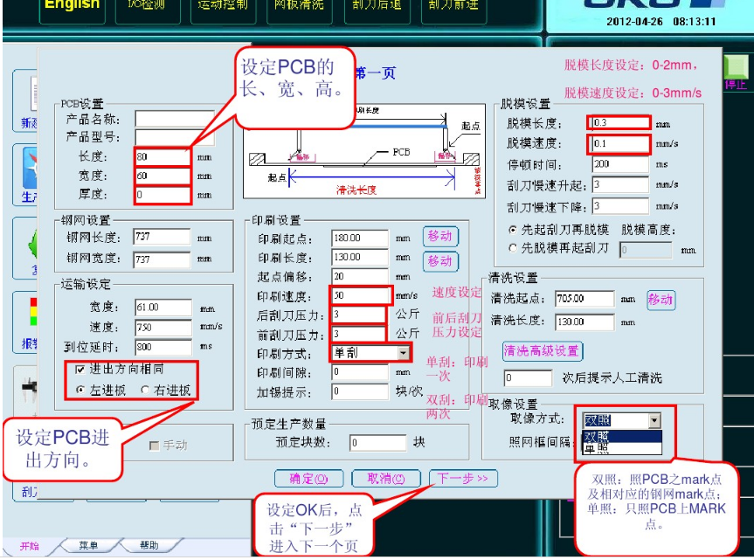The image size is (754, 560).
Task: Select the 右进板 radio button
Action: tap(146, 390)
